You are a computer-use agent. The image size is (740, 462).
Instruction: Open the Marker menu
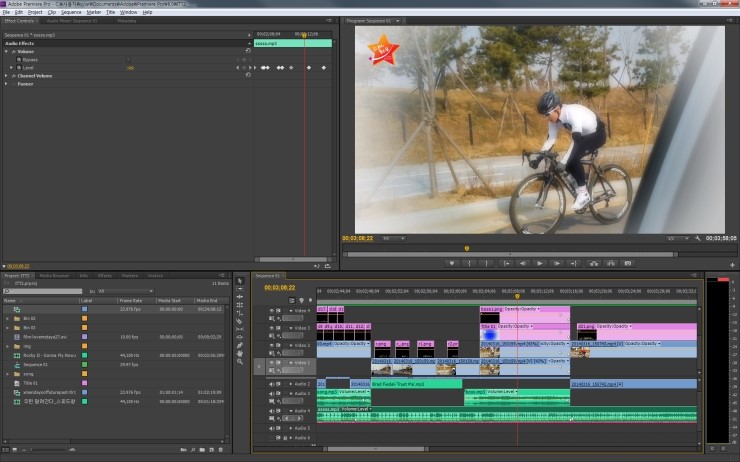94,12
